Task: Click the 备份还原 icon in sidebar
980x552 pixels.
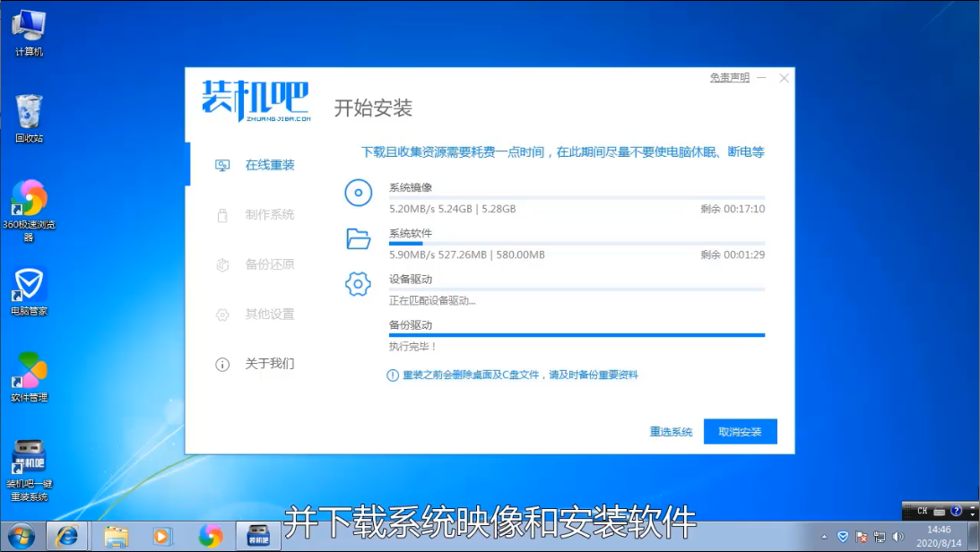Action: coord(223,264)
